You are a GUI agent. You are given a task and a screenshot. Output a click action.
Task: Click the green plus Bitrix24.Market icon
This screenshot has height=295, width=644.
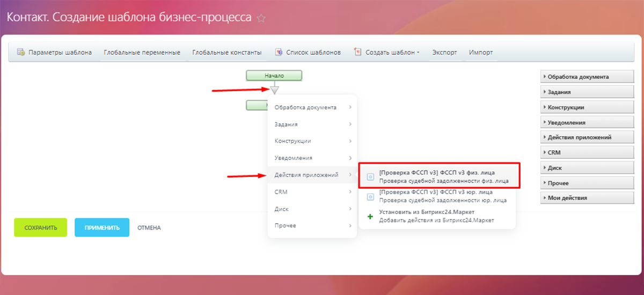tap(370, 216)
